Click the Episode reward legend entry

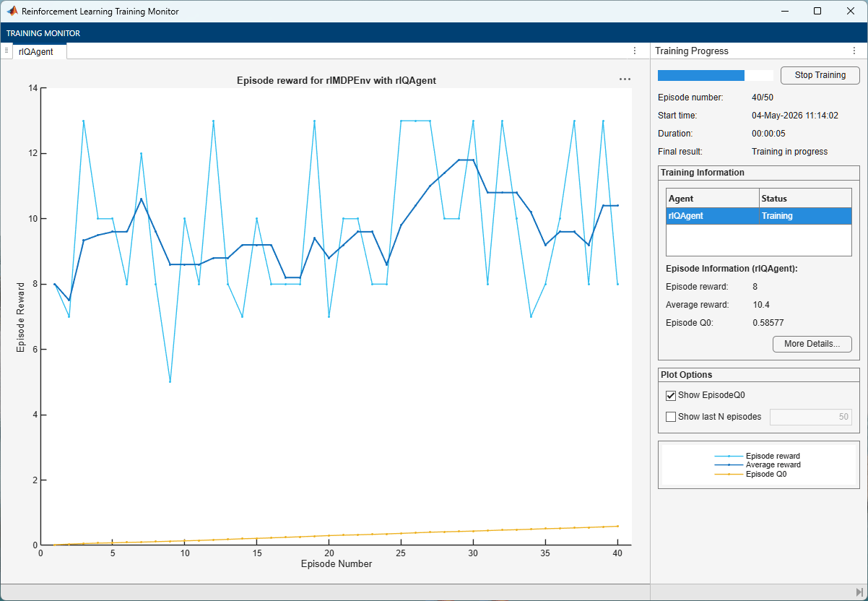[x=757, y=456]
